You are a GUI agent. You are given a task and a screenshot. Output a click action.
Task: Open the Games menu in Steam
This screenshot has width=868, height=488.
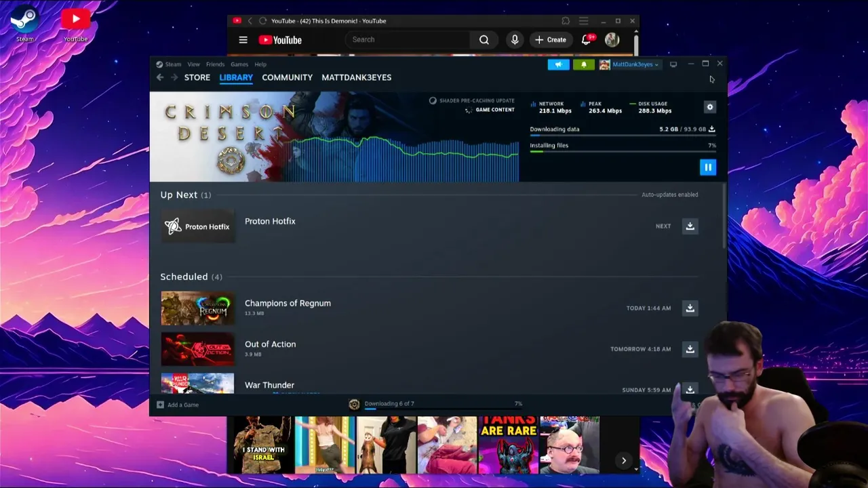tap(239, 64)
